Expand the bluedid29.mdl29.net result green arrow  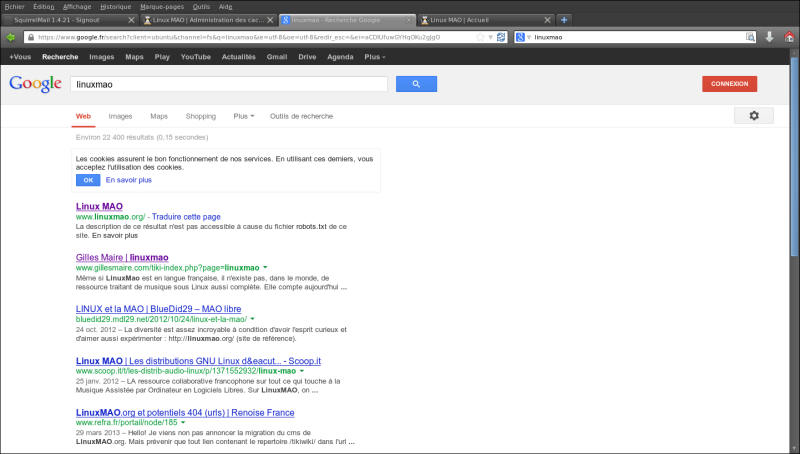(x=253, y=319)
